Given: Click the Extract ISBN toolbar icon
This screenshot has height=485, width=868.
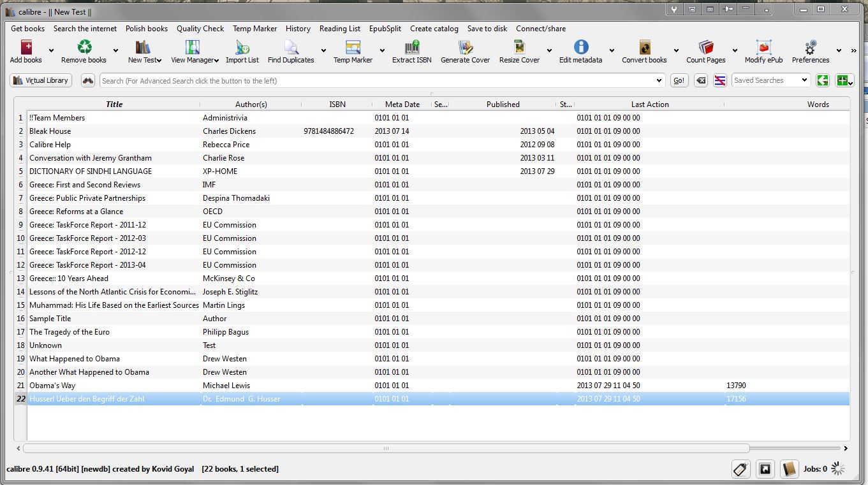Looking at the screenshot, I should 412,47.
